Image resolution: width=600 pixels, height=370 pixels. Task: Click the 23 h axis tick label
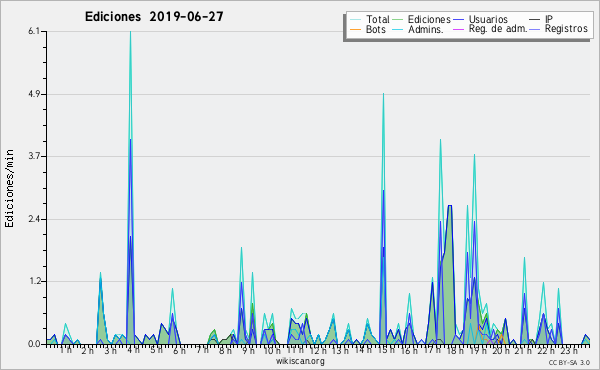[569, 350]
